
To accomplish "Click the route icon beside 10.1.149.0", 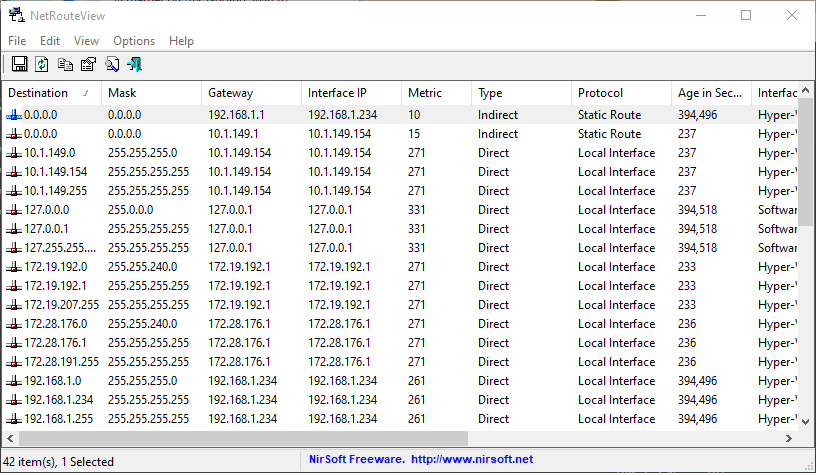I will pos(13,153).
